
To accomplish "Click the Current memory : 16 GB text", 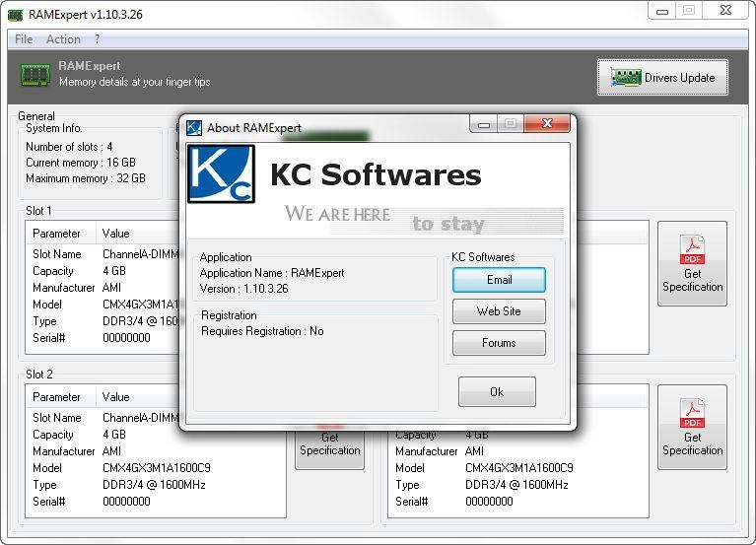I will click(81, 163).
